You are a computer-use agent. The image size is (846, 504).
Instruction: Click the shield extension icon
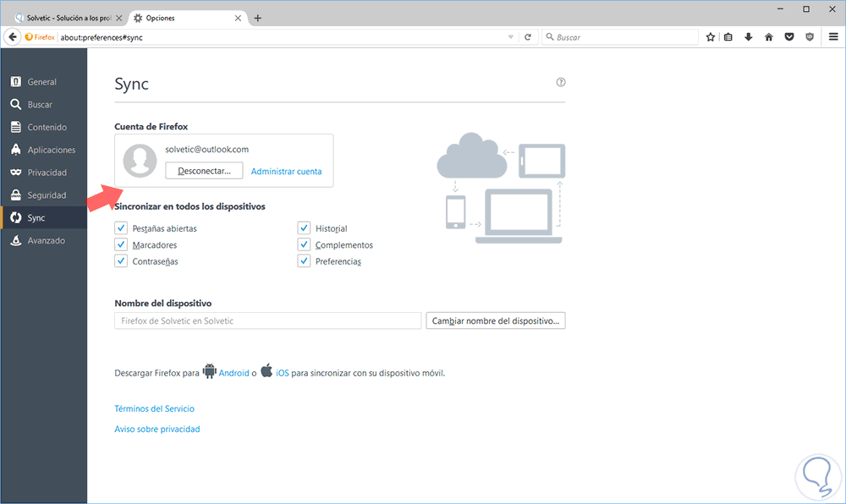[x=810, y=37]
